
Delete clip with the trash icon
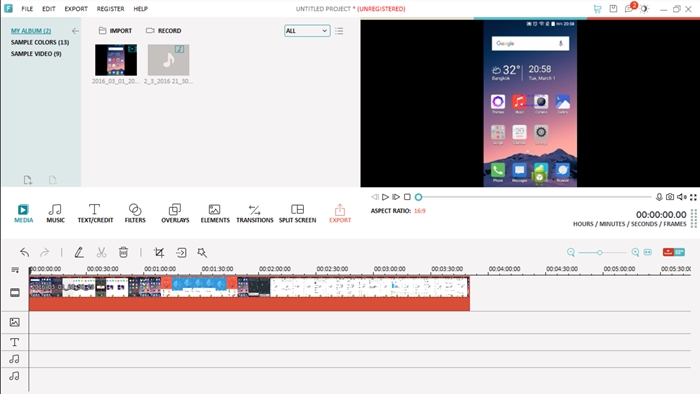click(124, 253)
